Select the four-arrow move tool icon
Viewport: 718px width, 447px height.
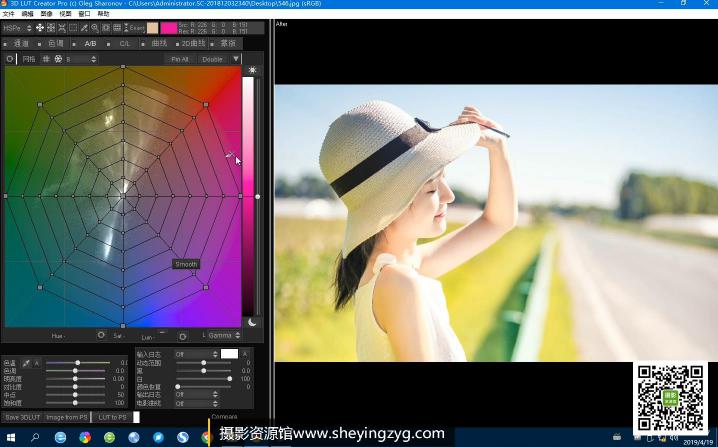(40, 27)
